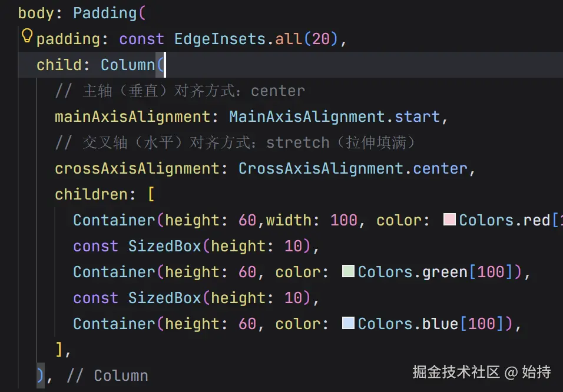Screen dimensions: 563x392
Task: Click the blue color swatch before Colors.blue
Action: [348, 323]
